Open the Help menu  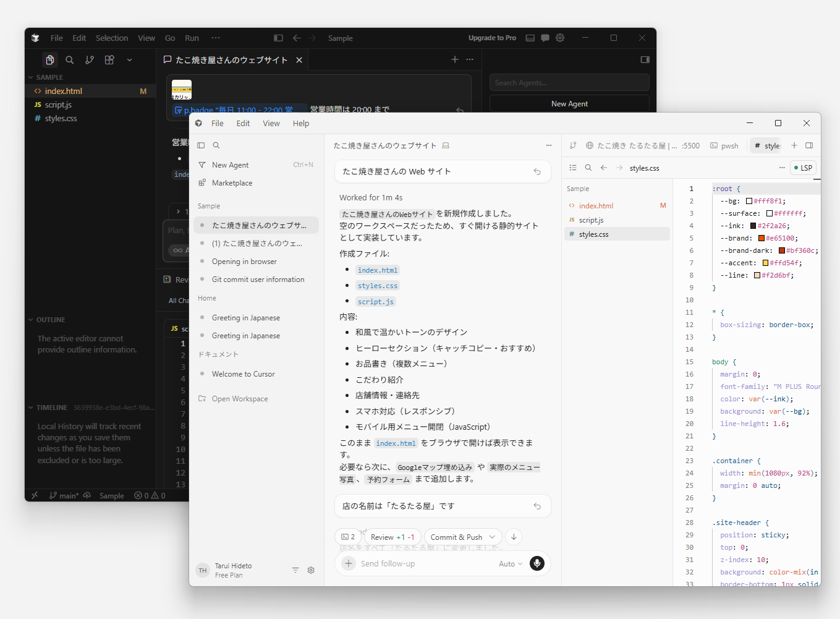click(301, 123)
